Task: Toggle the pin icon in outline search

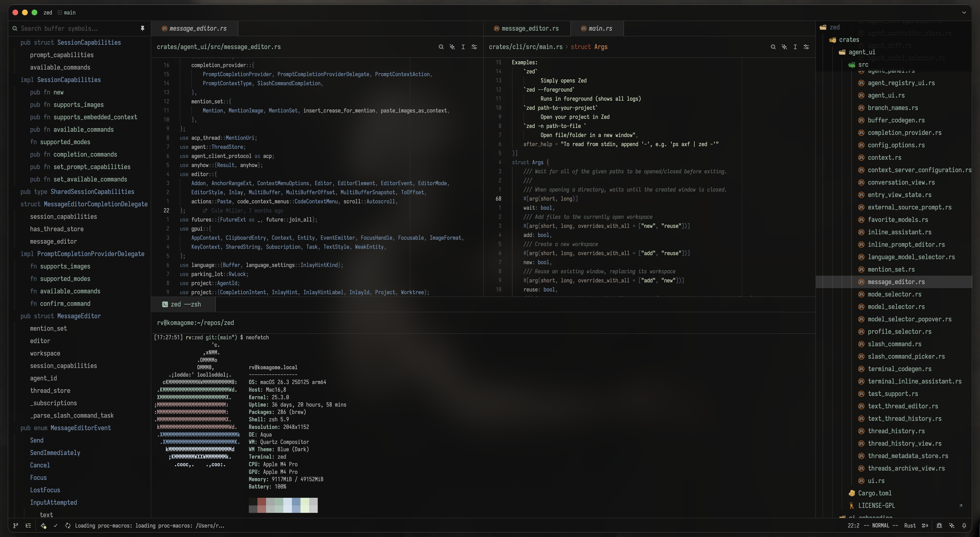Action: tap(142, 28)
